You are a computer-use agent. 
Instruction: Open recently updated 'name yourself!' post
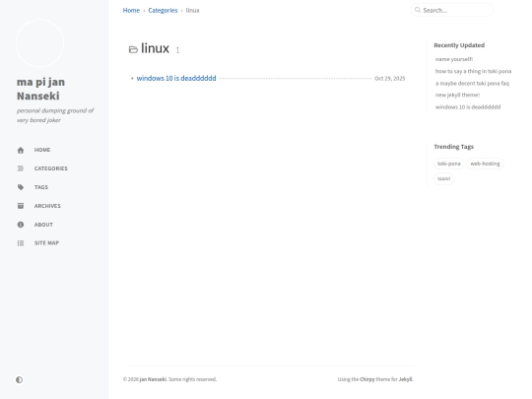pos(453,59)
